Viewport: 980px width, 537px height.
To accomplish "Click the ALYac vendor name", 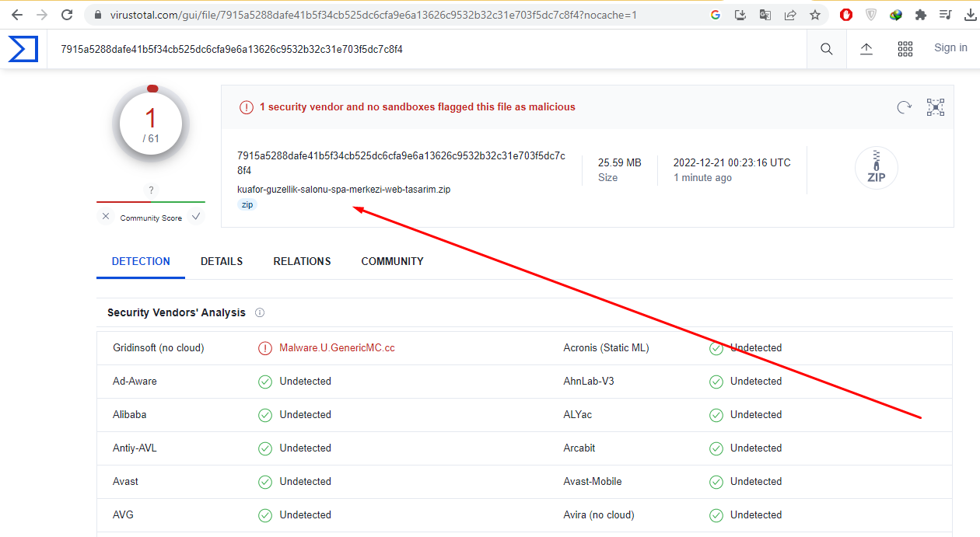I will 578,415.
